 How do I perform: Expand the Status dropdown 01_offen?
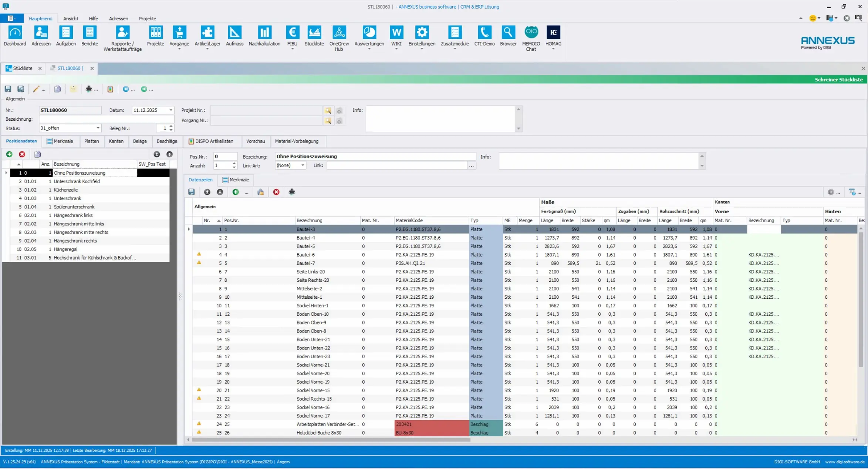coord(98,128)
